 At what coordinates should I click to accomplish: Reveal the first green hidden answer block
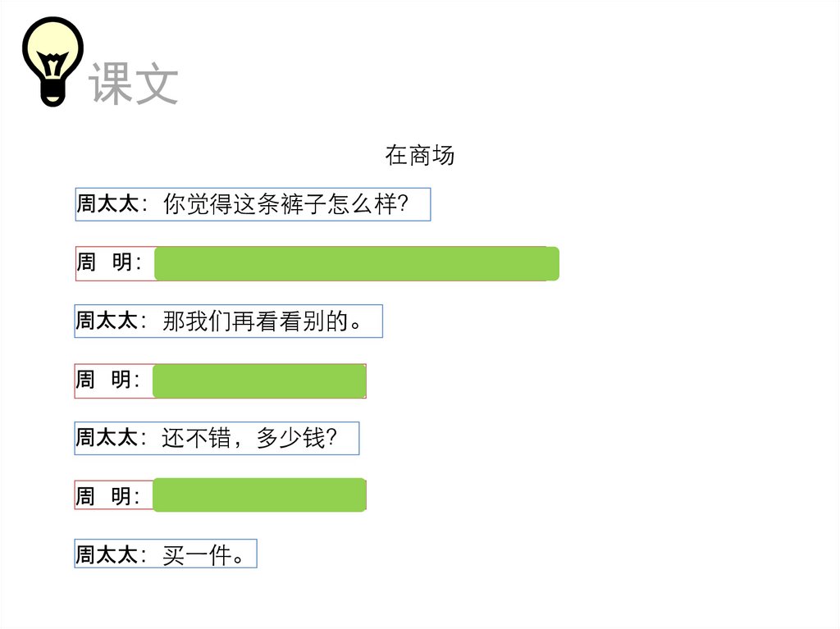point(356,263)
